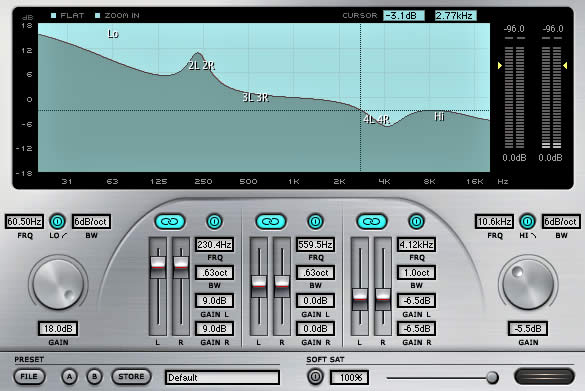The width and height of the screenshot is (585, 391).
Task: Click the SOFT SAT slider handle
Action: (x=492, y=378)
